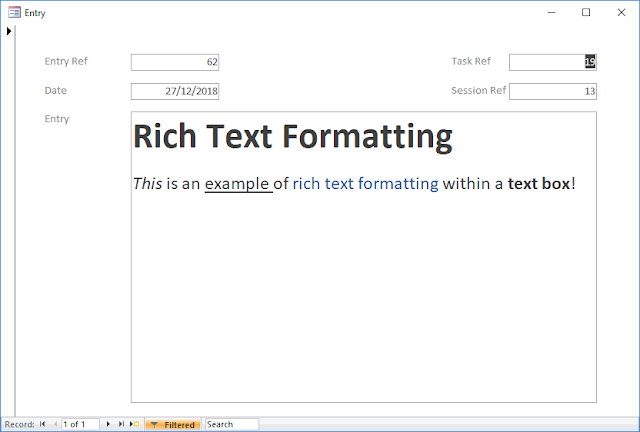
Task: Click the Task Ref field showing 19
Action: click(x=553, y=62)
